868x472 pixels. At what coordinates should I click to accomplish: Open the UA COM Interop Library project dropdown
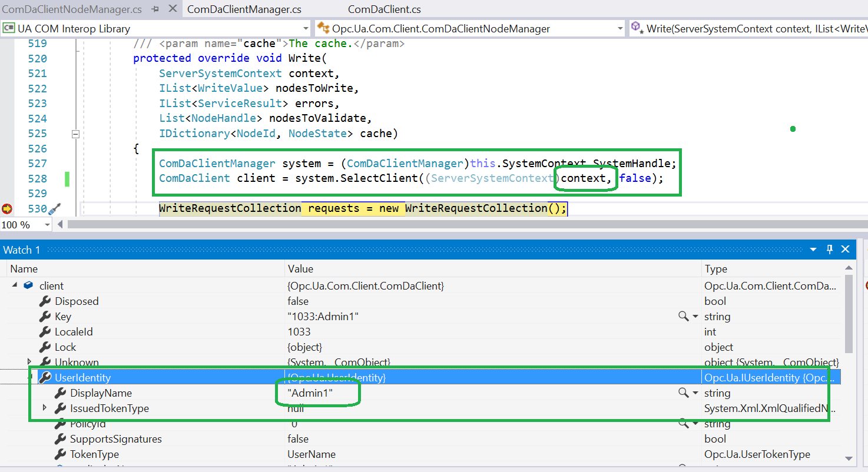306,28
